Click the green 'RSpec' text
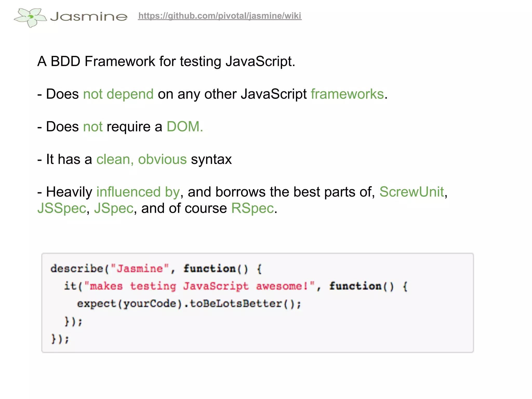The width and height of the screenshot is (532, 399). [252, 208]
